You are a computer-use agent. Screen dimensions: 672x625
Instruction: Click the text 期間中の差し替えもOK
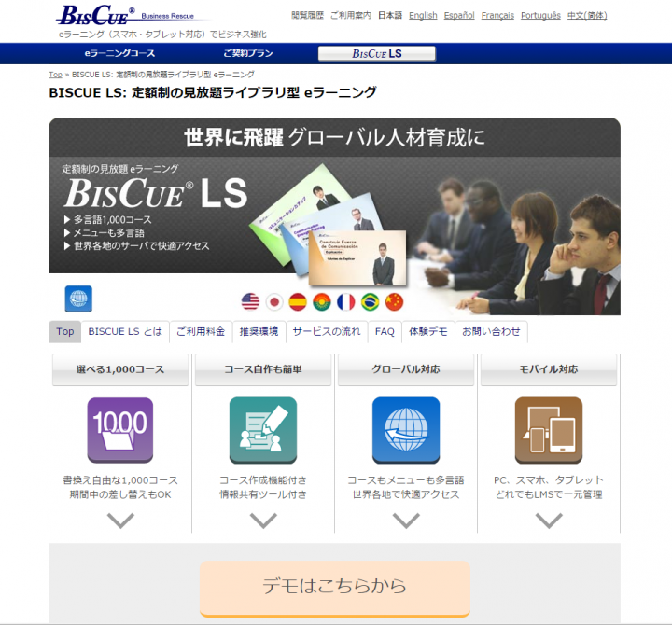point(120,494)
